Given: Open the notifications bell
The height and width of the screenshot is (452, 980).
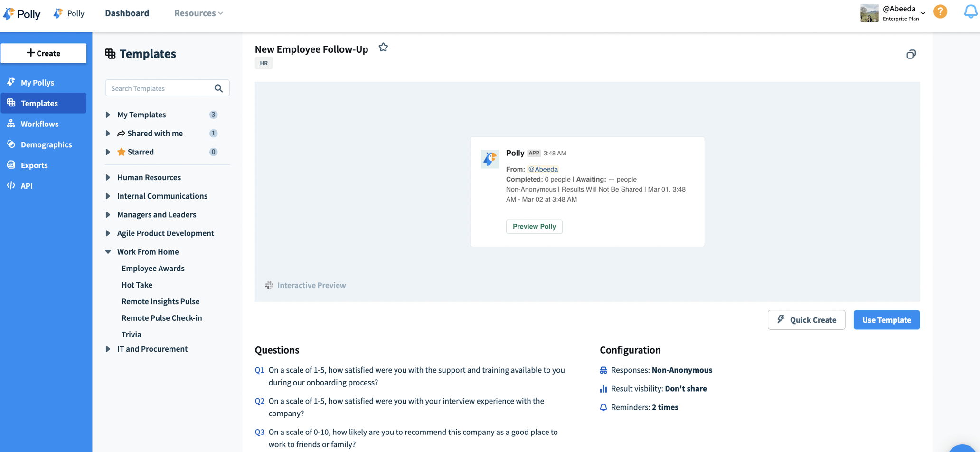Looking at the screenshot, I should [970, 11].
